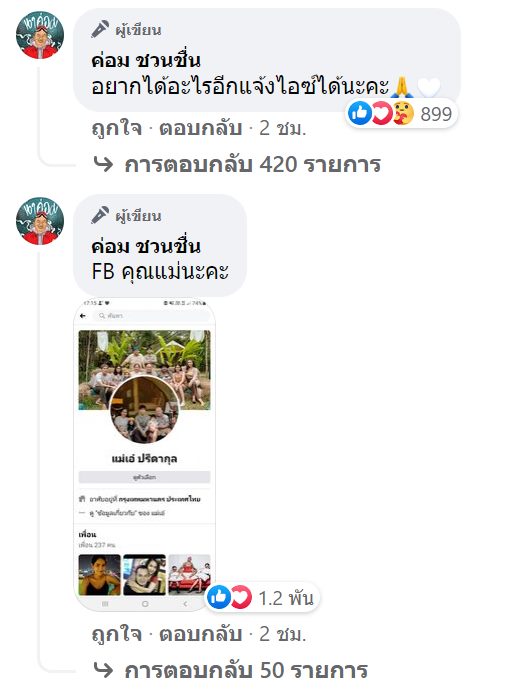
Task: Open ค่อม ชวนชื่น name in first comment
Action: point(146,60)
